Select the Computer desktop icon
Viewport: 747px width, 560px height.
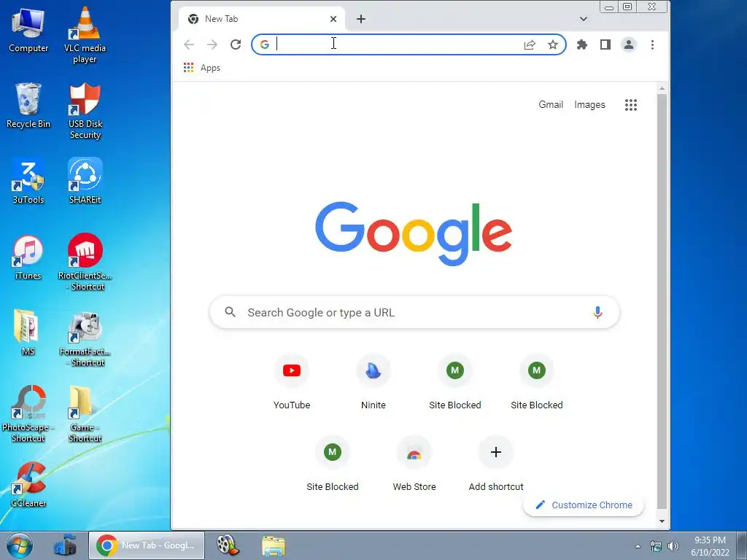[28, 29]
